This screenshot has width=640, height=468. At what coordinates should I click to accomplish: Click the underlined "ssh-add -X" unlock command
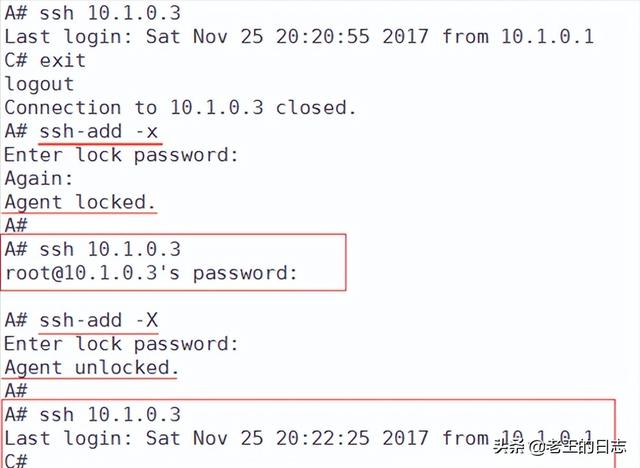click(98, 320)
